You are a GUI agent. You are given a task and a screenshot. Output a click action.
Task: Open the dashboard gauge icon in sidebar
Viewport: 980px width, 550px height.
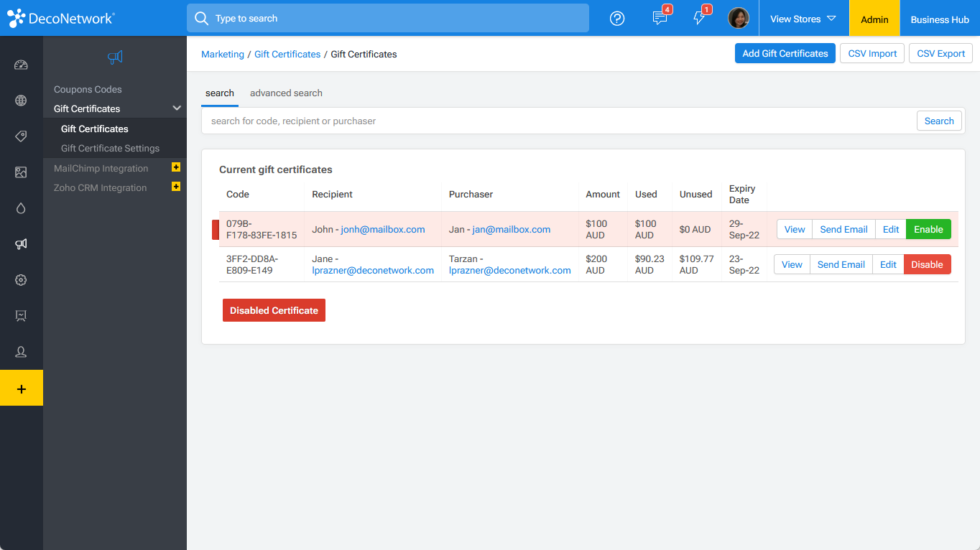click(x=21, y=65)
